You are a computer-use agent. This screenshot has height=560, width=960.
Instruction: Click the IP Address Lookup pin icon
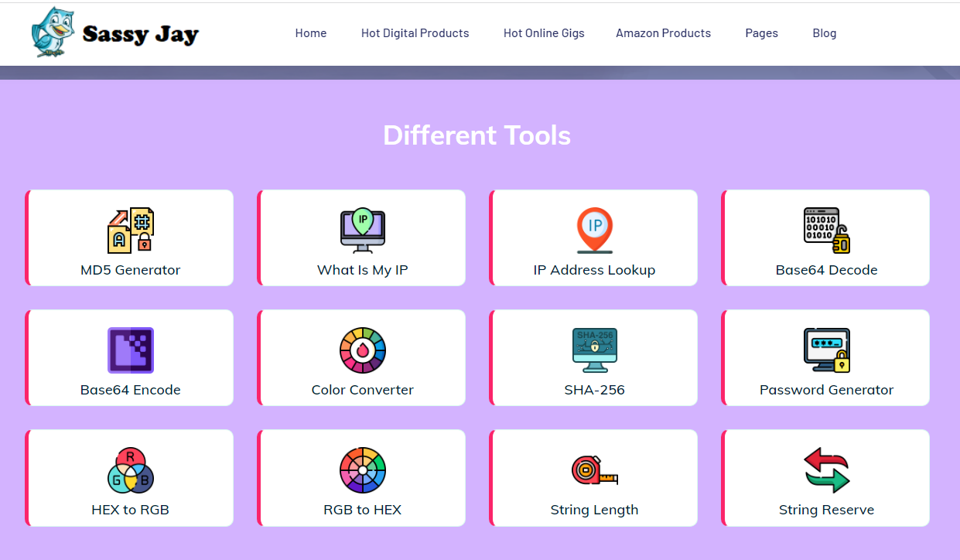pos(594,230)
